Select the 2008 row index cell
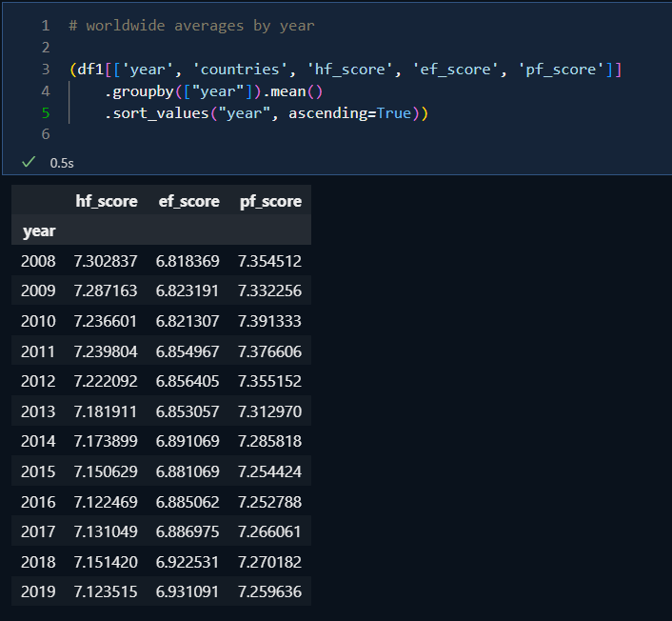This screenshot has height=621, width=672. coord(38,260)
